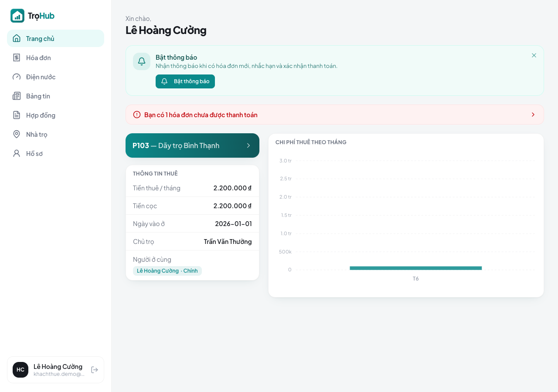Open the Hợp đồng menu item
Screen dimensions: 558x392
click(55, 115)
